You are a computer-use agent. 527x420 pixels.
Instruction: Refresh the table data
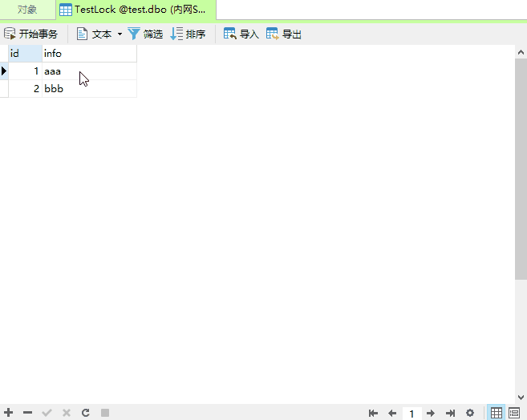coord(85,413)
